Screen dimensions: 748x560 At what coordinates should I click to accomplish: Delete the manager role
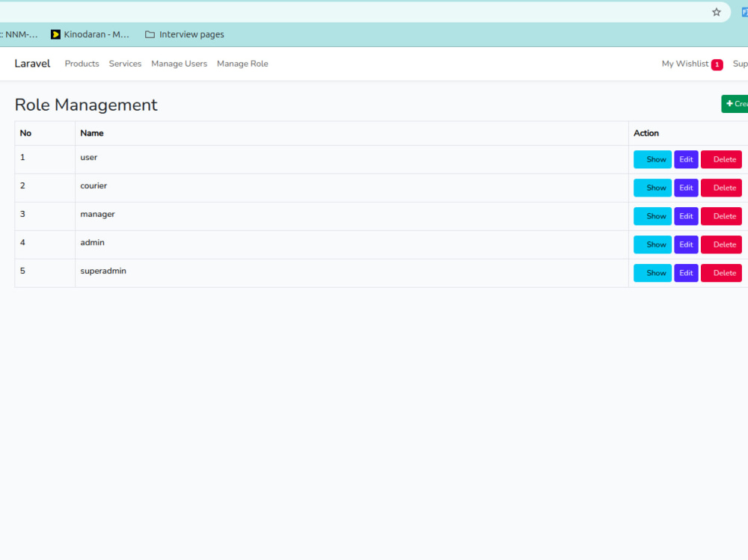pyautogui.click(x=721, y=216)
